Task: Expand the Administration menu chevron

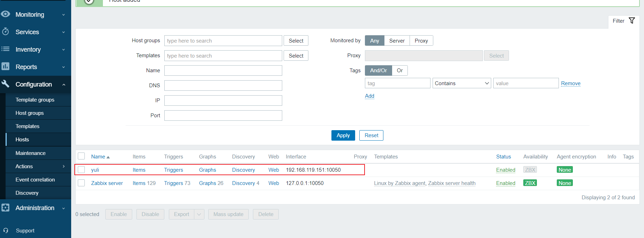Action: pos(63,208)
